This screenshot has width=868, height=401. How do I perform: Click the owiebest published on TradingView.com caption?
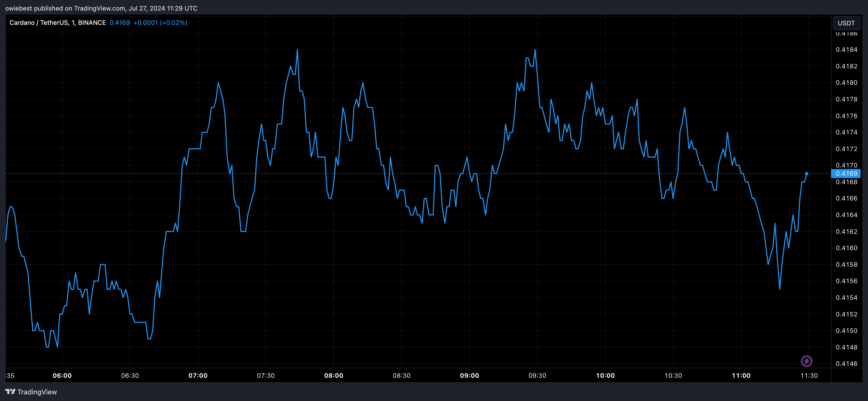[101, 8]
